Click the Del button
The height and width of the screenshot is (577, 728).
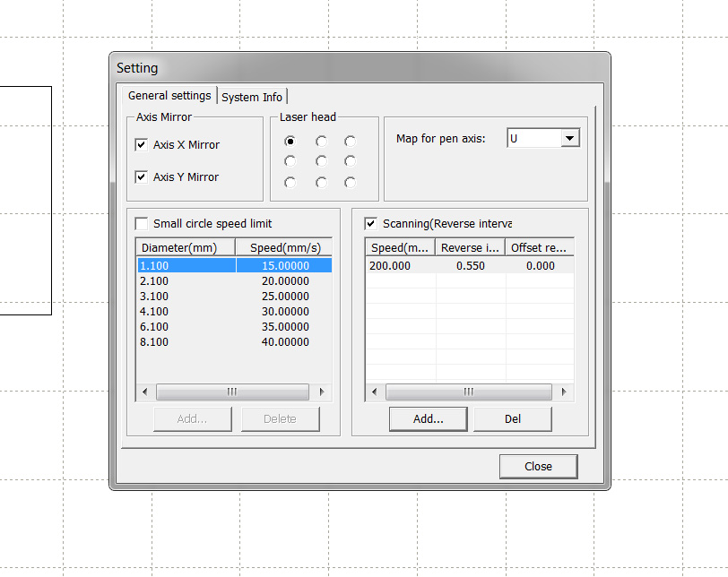[513, 418]
